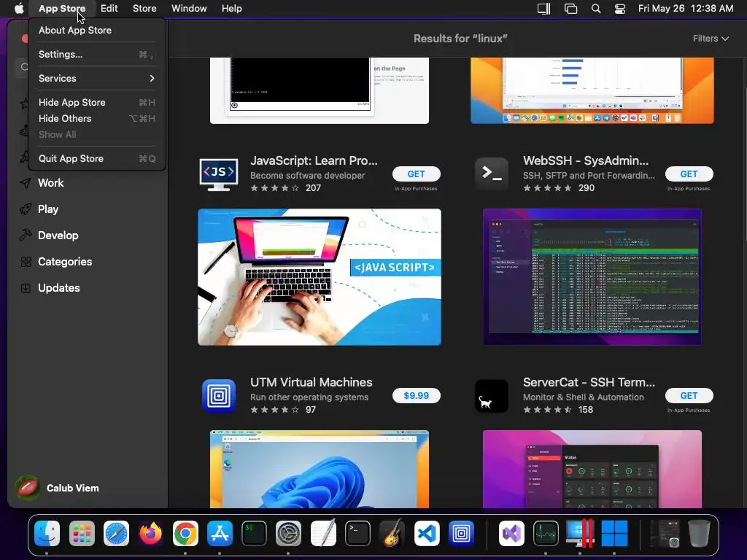Open TextEdit from the Dock
The image size is (747, 560).
(323, 533)
